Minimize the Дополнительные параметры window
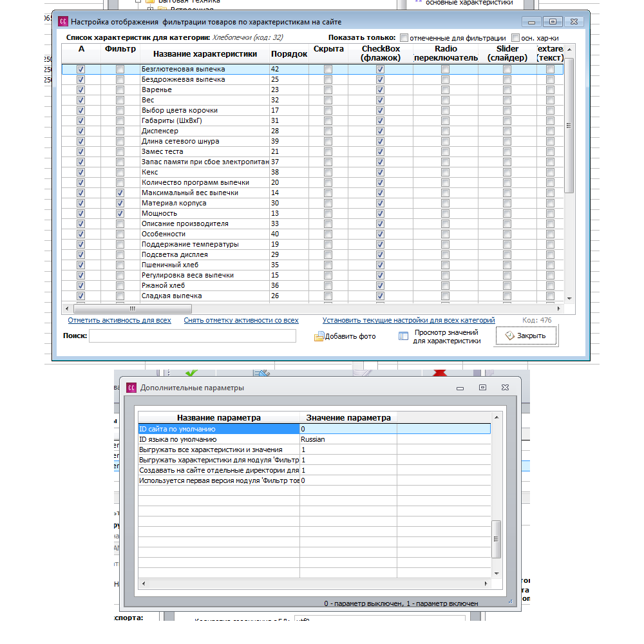Viewport: 644px width, 644px height. coord(460,388)
